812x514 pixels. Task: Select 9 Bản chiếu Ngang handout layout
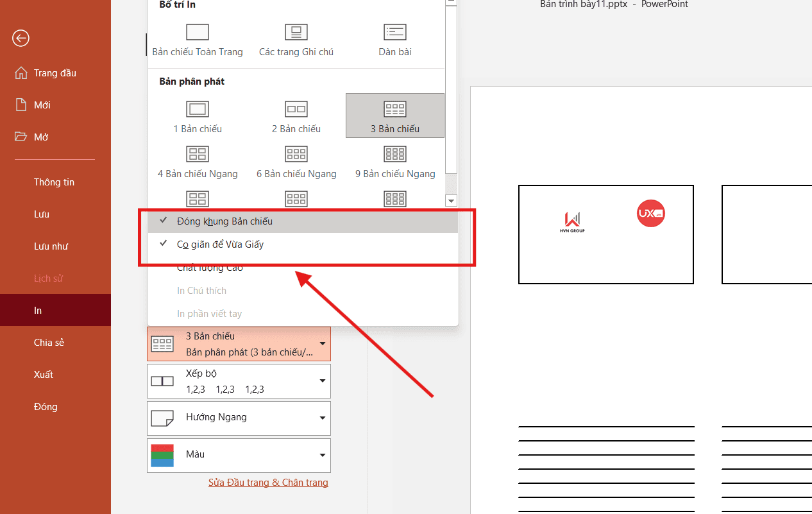[x=395, y=155]
